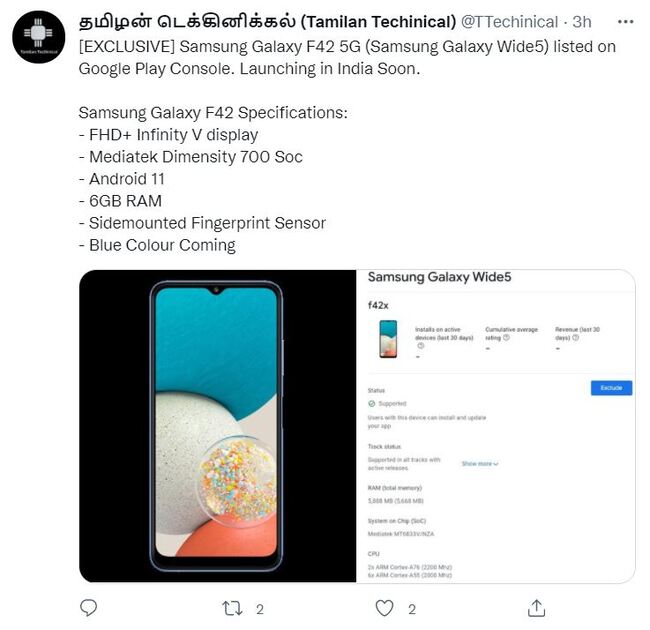The image size is (650, 630).
Task: Like the tweet with the heart icon
Action: [384, 608]
